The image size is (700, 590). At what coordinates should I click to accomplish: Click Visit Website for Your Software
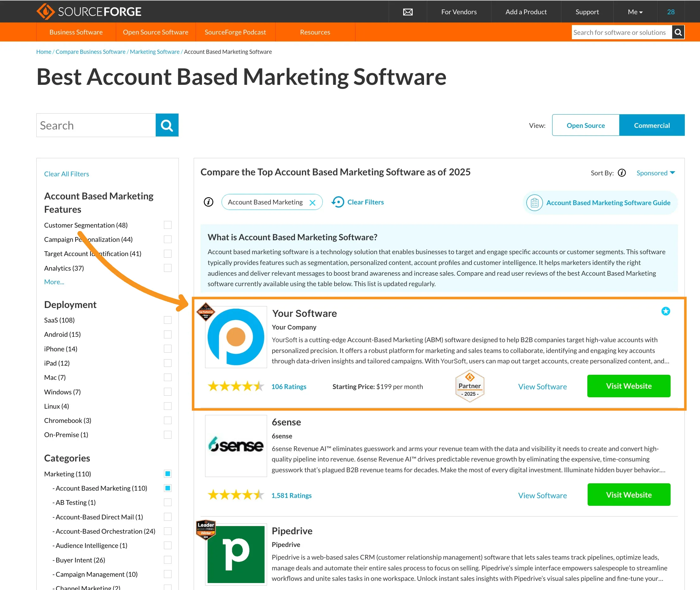point(629,386)
